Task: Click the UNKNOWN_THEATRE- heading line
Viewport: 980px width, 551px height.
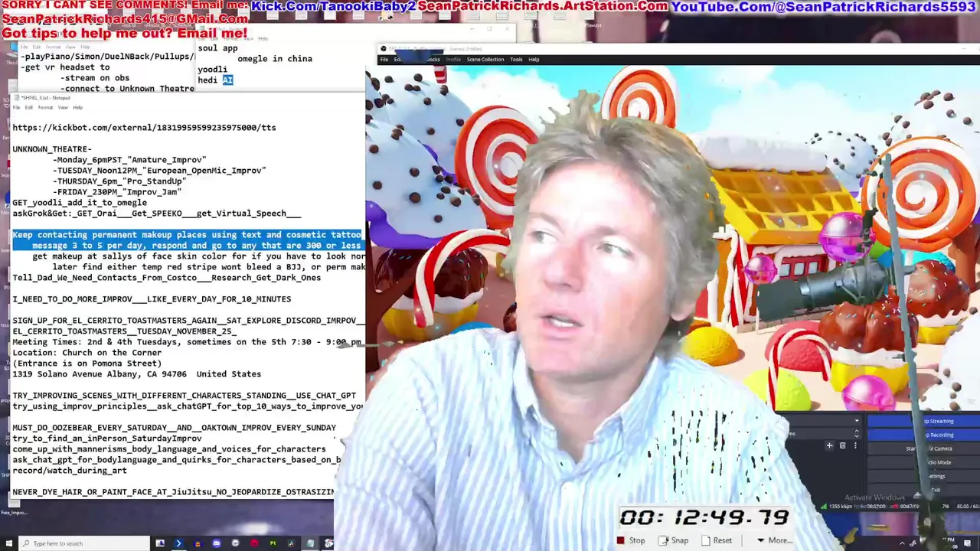Action: coord(52,149)
